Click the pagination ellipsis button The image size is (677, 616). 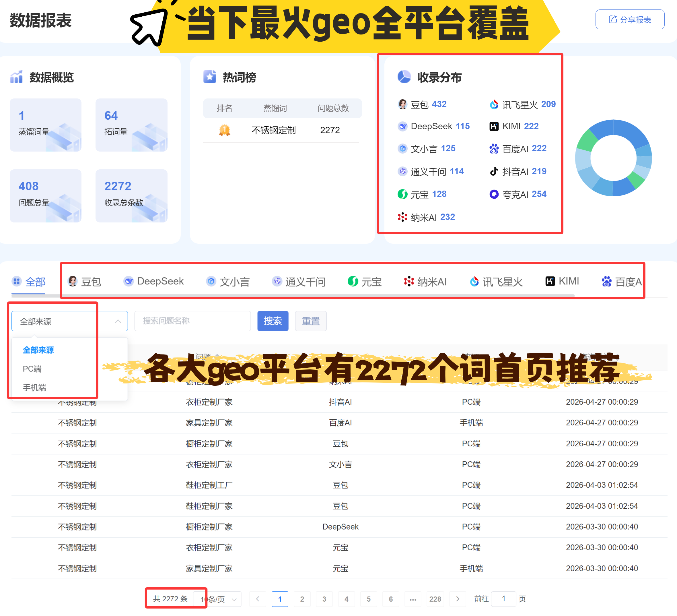[413, 599]
